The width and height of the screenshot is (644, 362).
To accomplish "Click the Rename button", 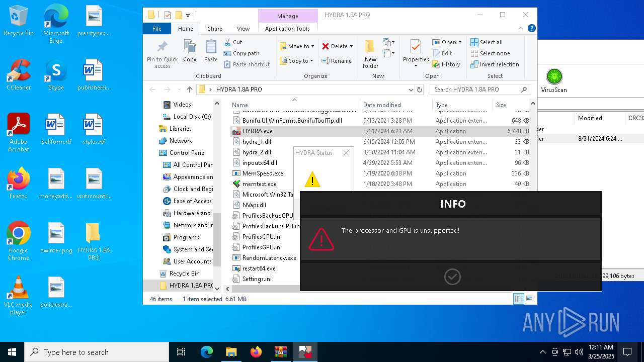I will coord(337,61).
